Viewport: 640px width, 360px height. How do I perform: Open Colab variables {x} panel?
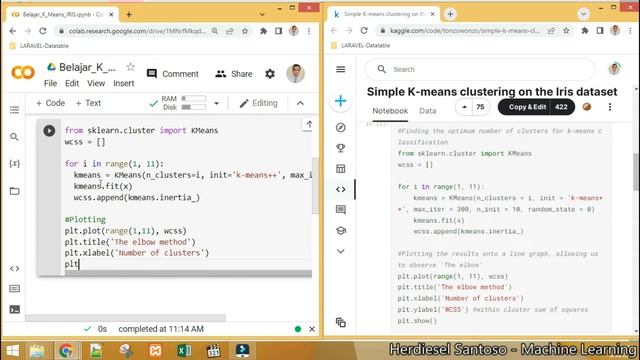pos(14,164)
